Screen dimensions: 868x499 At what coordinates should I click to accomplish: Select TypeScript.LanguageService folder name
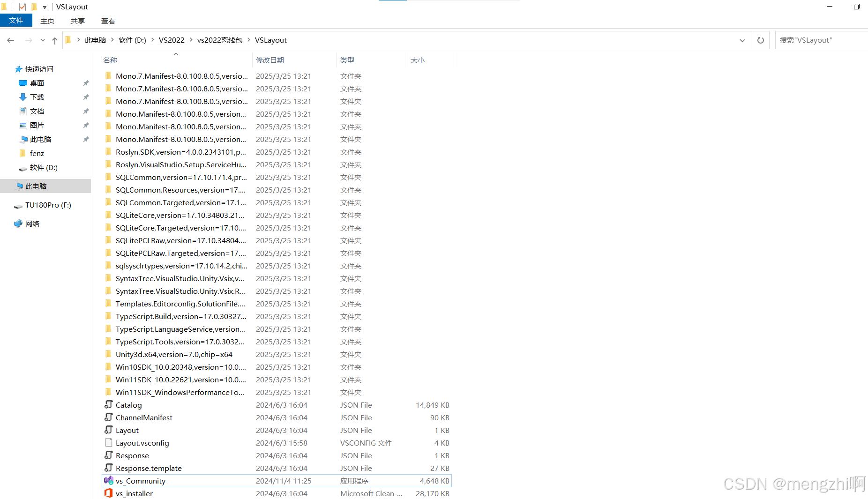[x=180, y=329]
